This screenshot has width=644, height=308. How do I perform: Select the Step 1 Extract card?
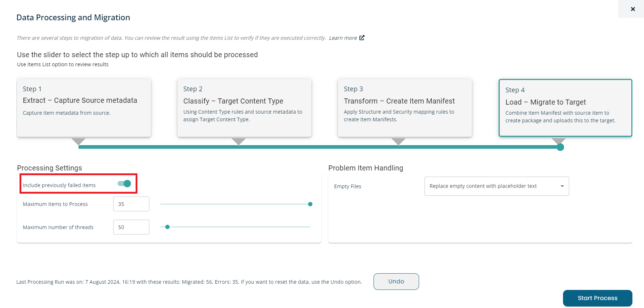click(x=84, y=108)
